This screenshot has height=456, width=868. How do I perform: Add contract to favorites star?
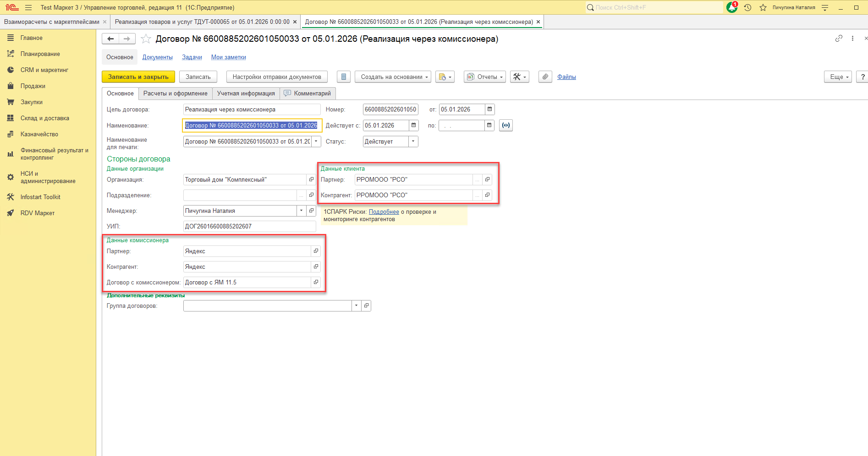pos(146,39)
